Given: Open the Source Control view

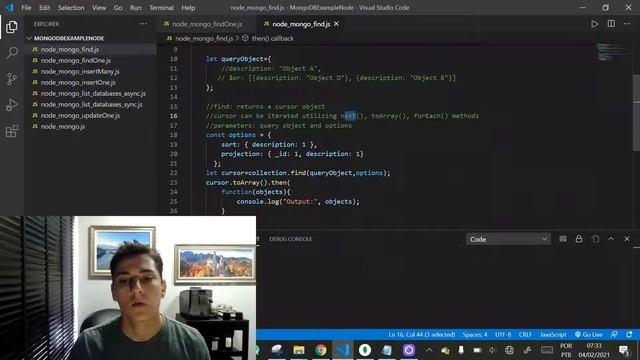Looking at the screenshot, I should 12,79.
